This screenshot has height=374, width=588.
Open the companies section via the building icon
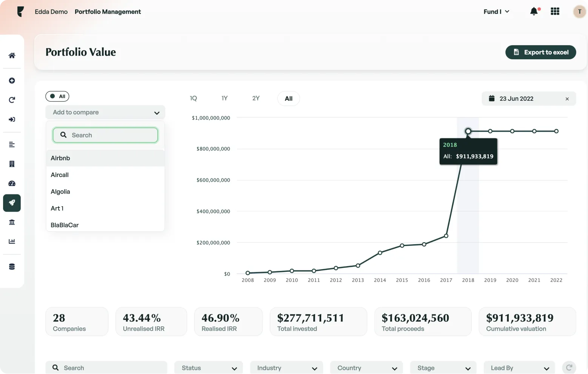pyautogui.click(x=12, y=164)
